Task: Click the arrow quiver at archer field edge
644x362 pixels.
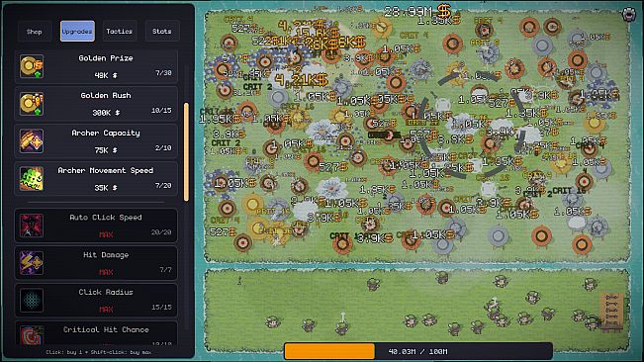Action: [x=611, y=311]
